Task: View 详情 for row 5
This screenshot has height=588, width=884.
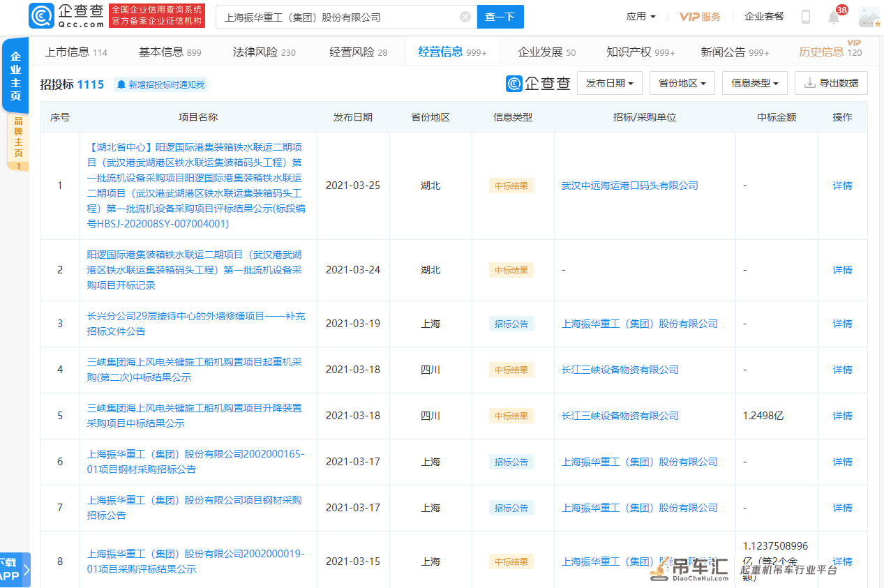Action: click(x=842, y=416)
